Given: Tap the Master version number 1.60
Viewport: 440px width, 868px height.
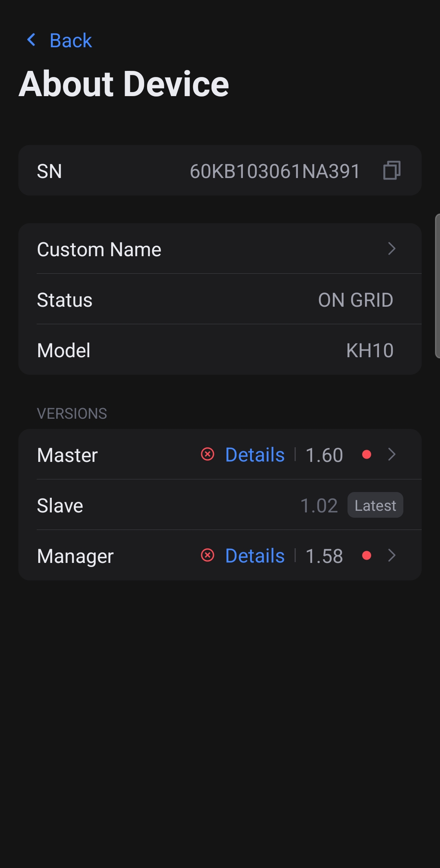Looking at the screenshot, I should 324,455.
